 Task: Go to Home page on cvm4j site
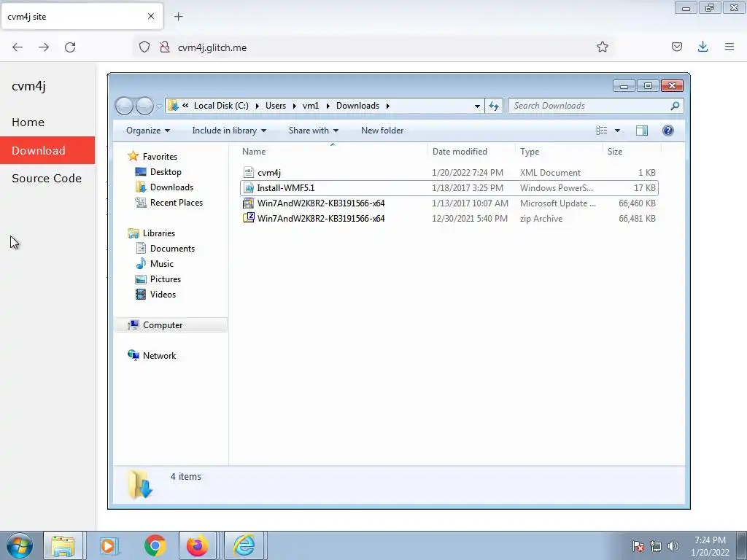pos(47,122)
